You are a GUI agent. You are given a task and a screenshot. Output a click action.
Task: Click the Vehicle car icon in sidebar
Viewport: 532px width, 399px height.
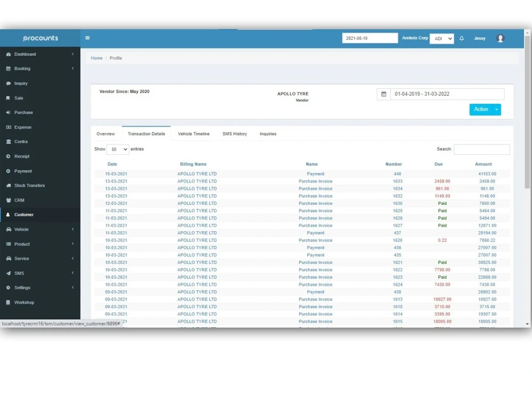9,230
